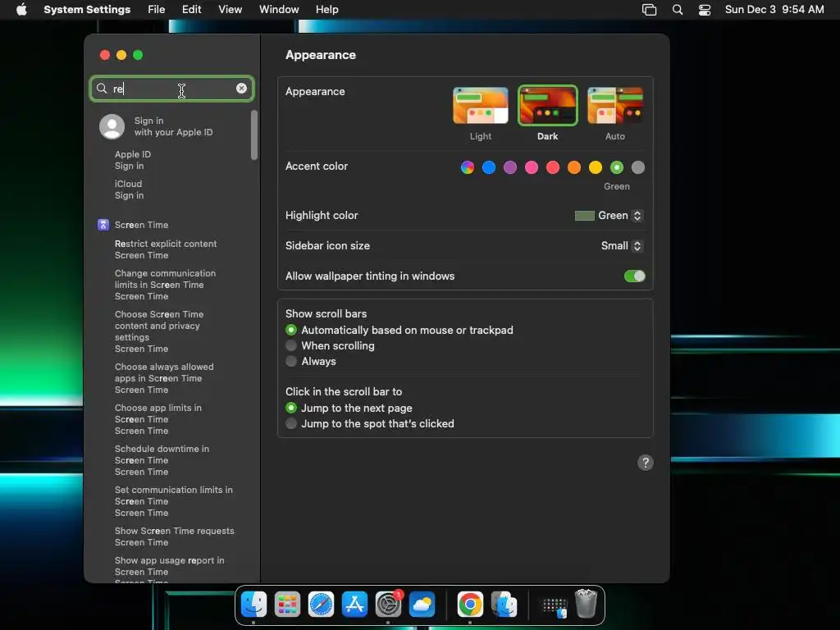
Task: Click Sign in with your Apple ID
Action: (172, 126)
